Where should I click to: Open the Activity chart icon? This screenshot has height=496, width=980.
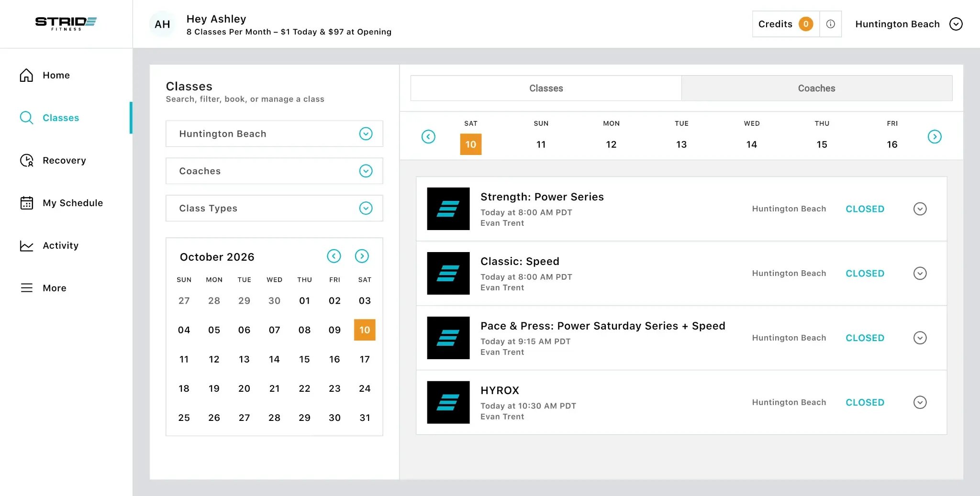coord(26,245)
